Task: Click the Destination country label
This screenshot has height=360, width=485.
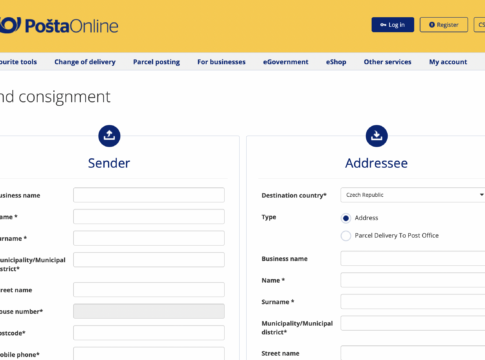Action: pos(294,195)
